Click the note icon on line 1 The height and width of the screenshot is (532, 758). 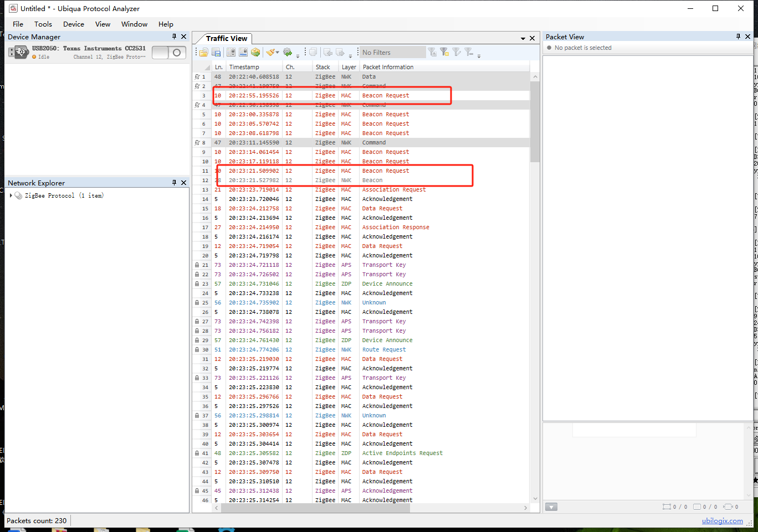(x=197, y=77)
